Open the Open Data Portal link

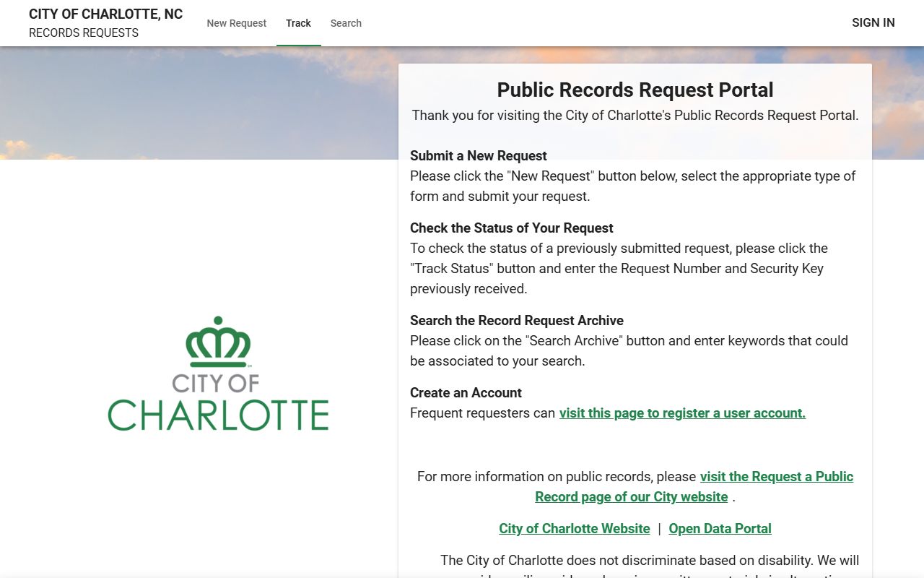pyautogui.click(x=720, y=529)
